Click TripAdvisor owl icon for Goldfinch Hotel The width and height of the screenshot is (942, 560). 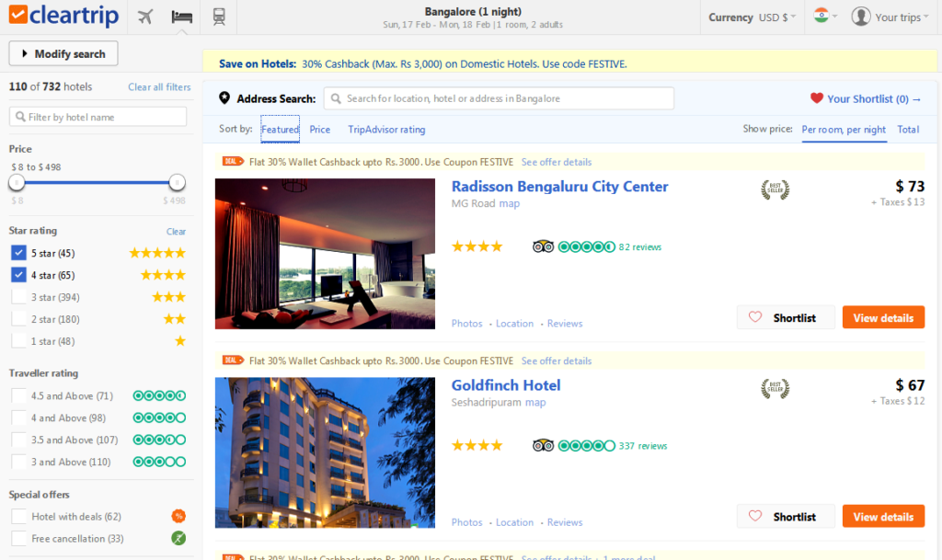click(x=543, y=445)
